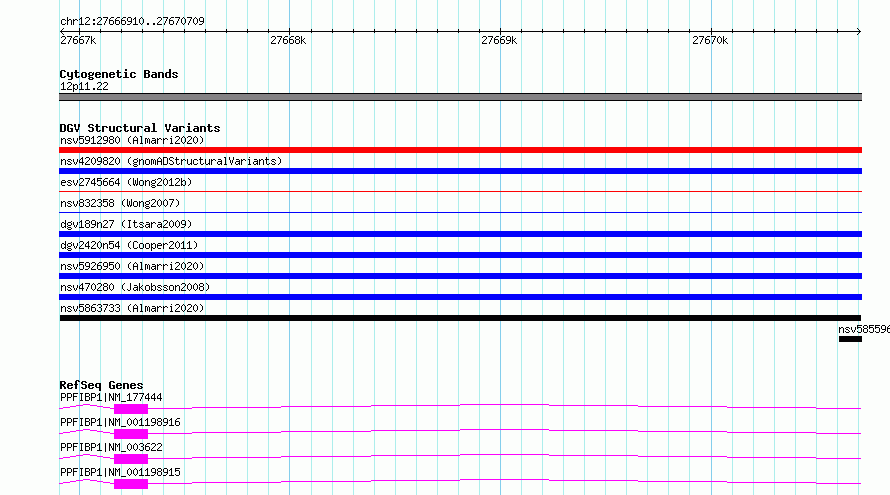The image size is (890, 495).
Task: Click the PPFIBP1|NM_001198916 transcript label
Action: tap(120, 422)
